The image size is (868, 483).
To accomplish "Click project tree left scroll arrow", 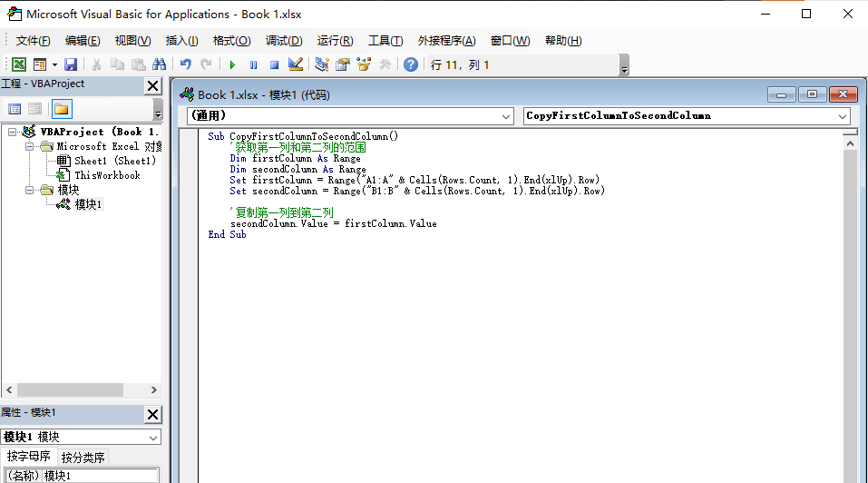I will tap(9, 390).
